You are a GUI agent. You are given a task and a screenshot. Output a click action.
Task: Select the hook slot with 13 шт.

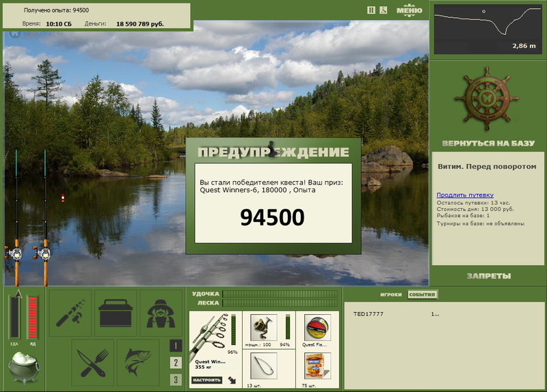[264, 366]
